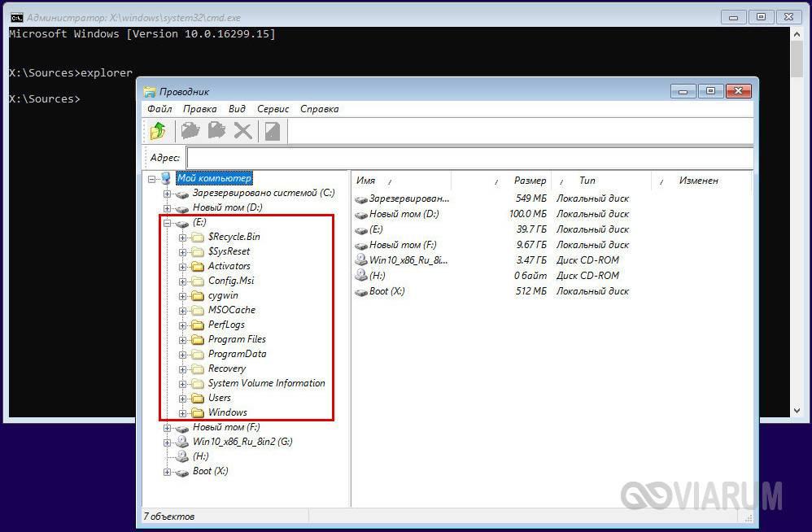Viewport: 812px width, 532px height.
Task: Select MSOCache folder in tree
Action: pos(232,310)
